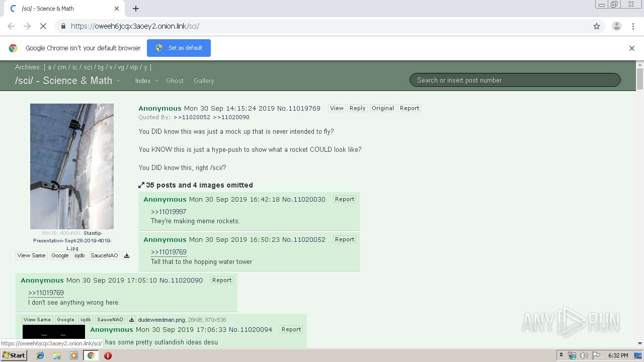Image resolution: width=644 pixels, height=362 pixels.
Task: Open the Starstip-Presentation filename link
Action: pos(72,241)
